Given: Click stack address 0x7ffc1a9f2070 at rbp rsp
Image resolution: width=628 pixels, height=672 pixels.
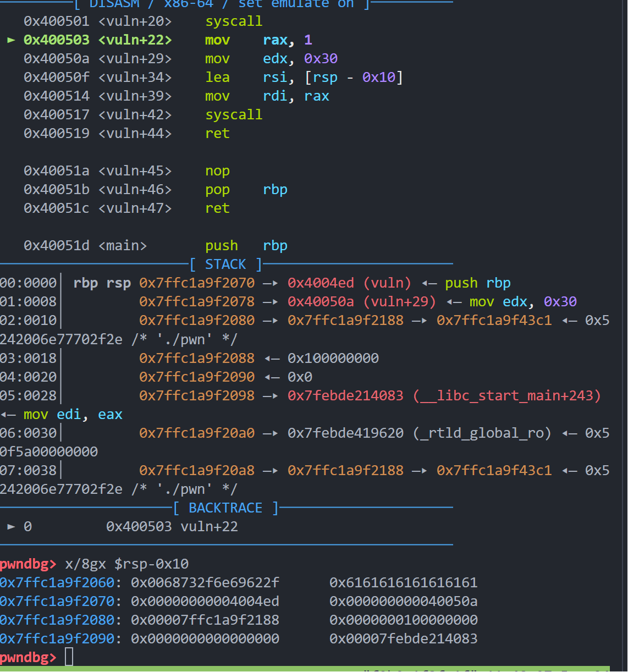Looking at the screenshot, I should [x=197, y=283].
